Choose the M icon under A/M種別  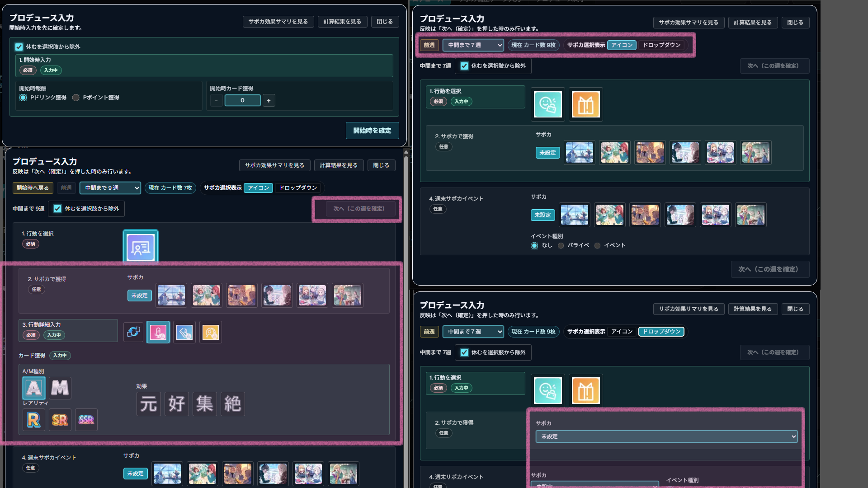coord(60,388)
